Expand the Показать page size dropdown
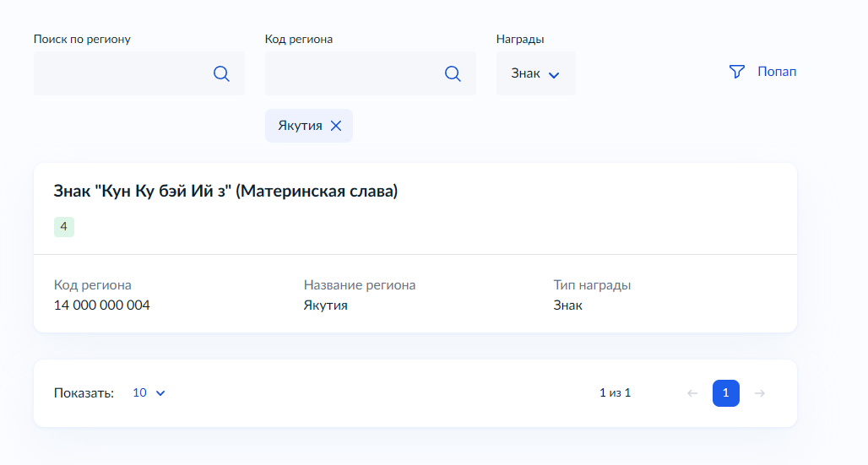868x465 pixels. click(149, 393)
